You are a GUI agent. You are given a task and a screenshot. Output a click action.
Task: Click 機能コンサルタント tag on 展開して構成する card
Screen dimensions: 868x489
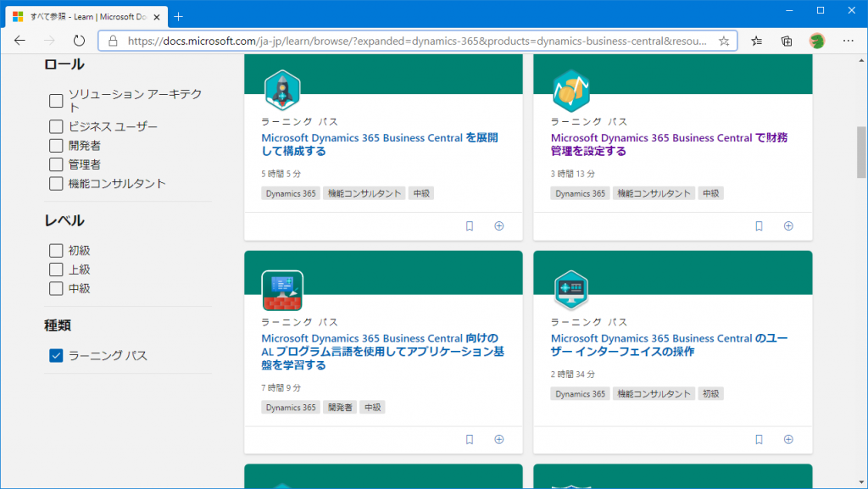[364, 193]
